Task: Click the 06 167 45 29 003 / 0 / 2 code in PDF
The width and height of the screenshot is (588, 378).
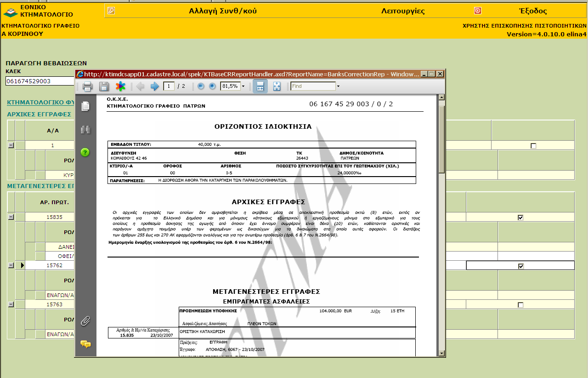Action: pyautogui.click(x=351, y=104)
